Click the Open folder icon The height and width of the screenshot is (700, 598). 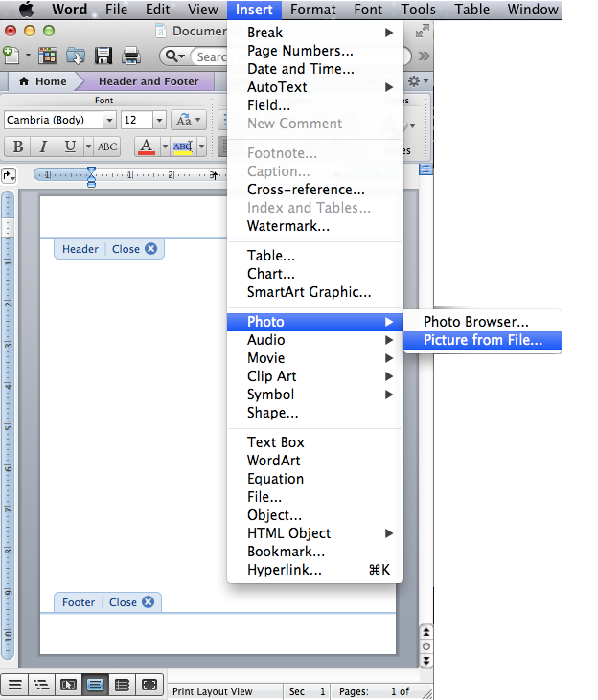click(x=74, y=56)
